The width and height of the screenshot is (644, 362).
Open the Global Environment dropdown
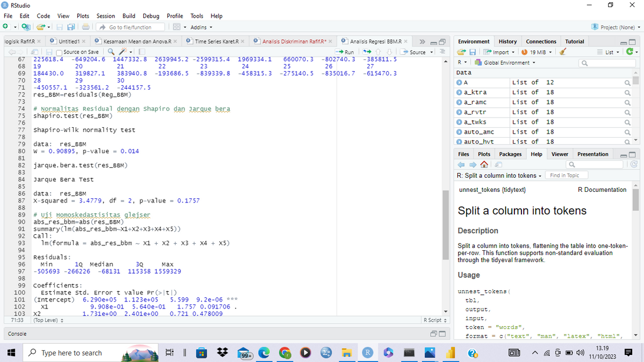[x=506, y=62]
